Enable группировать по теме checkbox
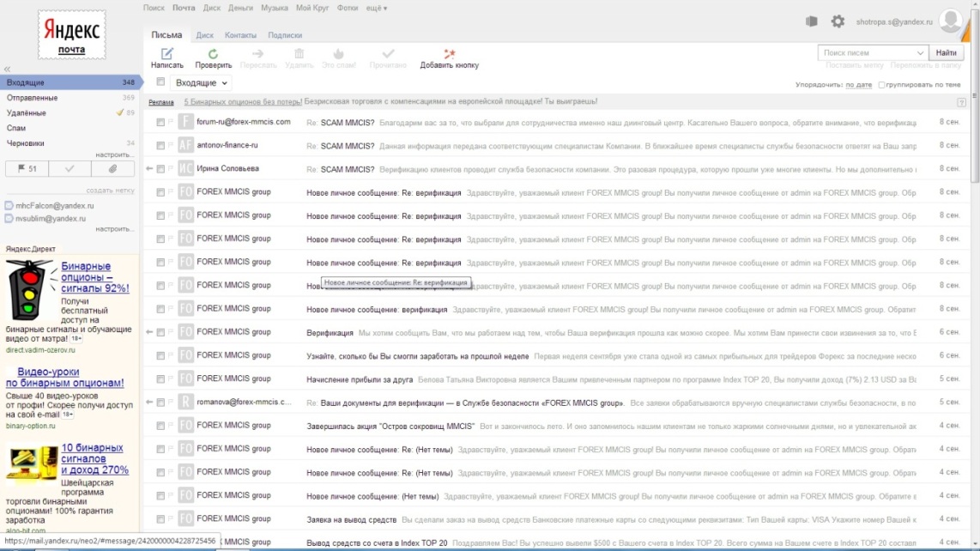980x551 pixels. point(881,85)
